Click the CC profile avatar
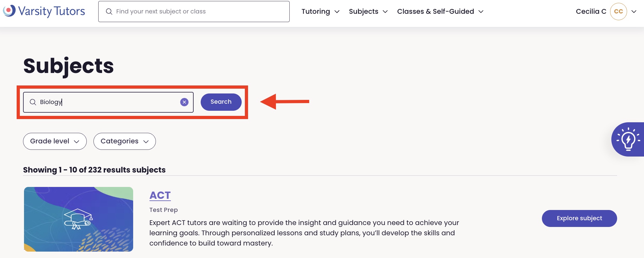The image size is (644, 258). tap(618, 12)
